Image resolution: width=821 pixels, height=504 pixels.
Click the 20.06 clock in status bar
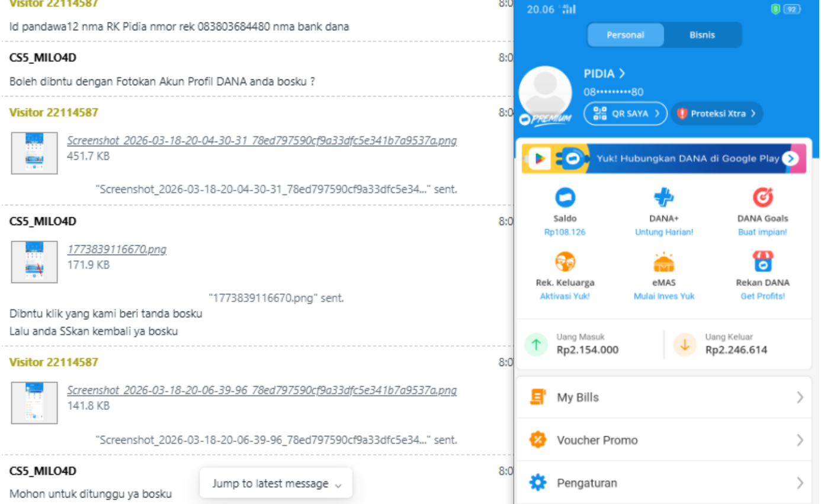pos(540,9)
